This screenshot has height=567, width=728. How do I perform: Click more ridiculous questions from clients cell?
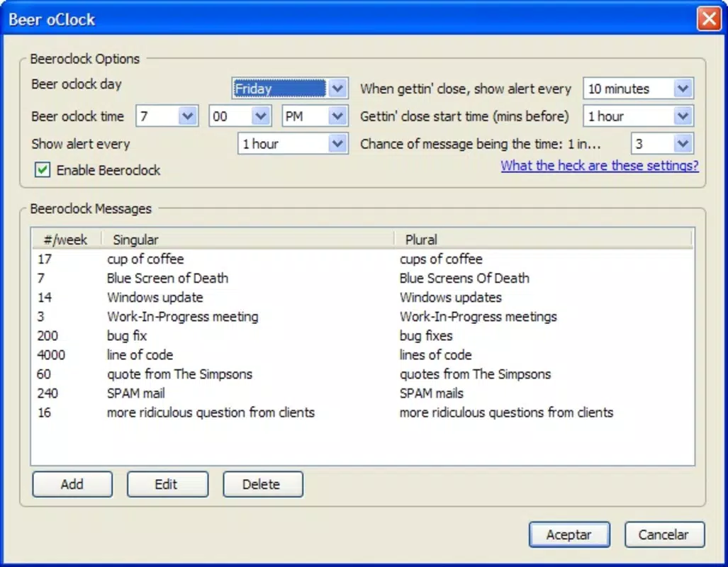[507, 412]
